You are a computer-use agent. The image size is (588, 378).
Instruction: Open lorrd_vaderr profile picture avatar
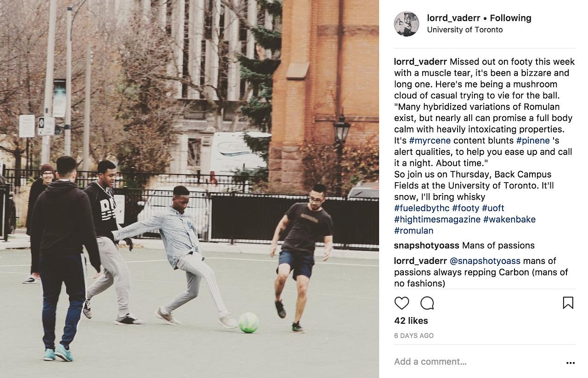[406, 24]
